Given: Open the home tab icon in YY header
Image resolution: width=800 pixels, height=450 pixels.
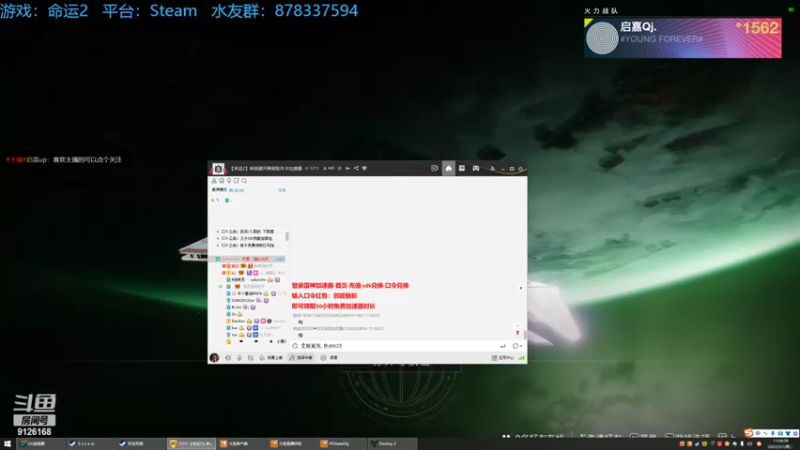Looking at the screenshot, I should 448,168.
